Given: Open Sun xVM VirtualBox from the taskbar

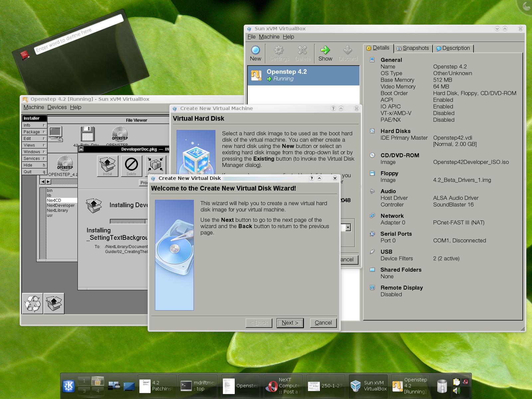Looking at the screenshot, I should [x=367, y=386].
